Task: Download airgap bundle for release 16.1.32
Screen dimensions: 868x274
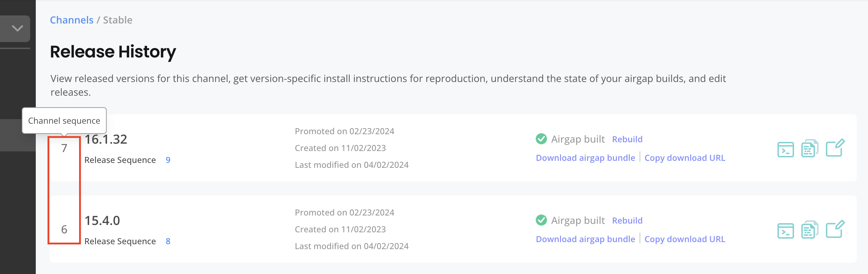Action: click(x=585, y=158)
